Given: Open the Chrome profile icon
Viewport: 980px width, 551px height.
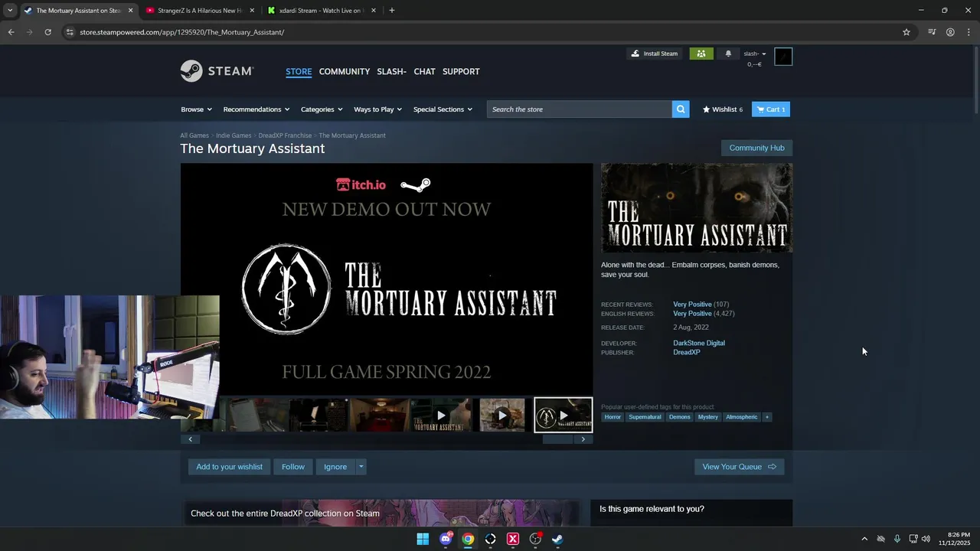Looking at the screenshot, I should pyautogui.click(x=950, y=32).
